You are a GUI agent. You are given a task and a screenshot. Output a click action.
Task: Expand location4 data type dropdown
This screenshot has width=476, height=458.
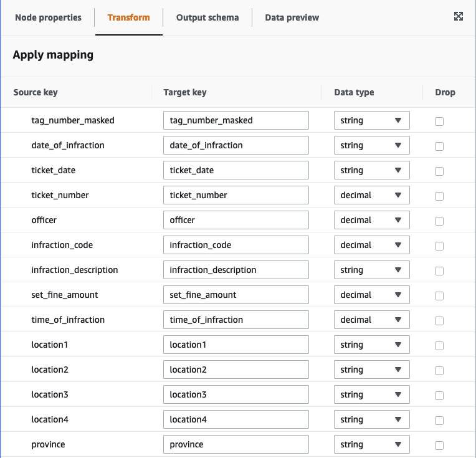click(371, 419)
